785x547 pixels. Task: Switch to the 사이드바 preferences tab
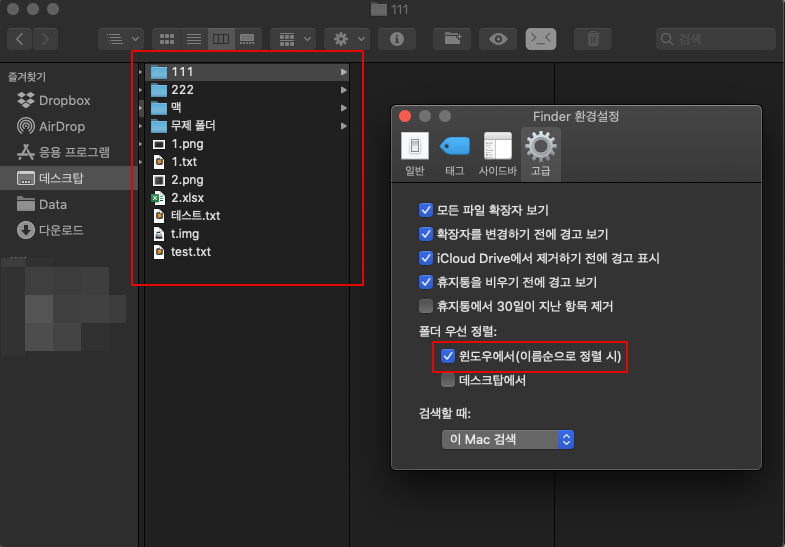point(498,154)
